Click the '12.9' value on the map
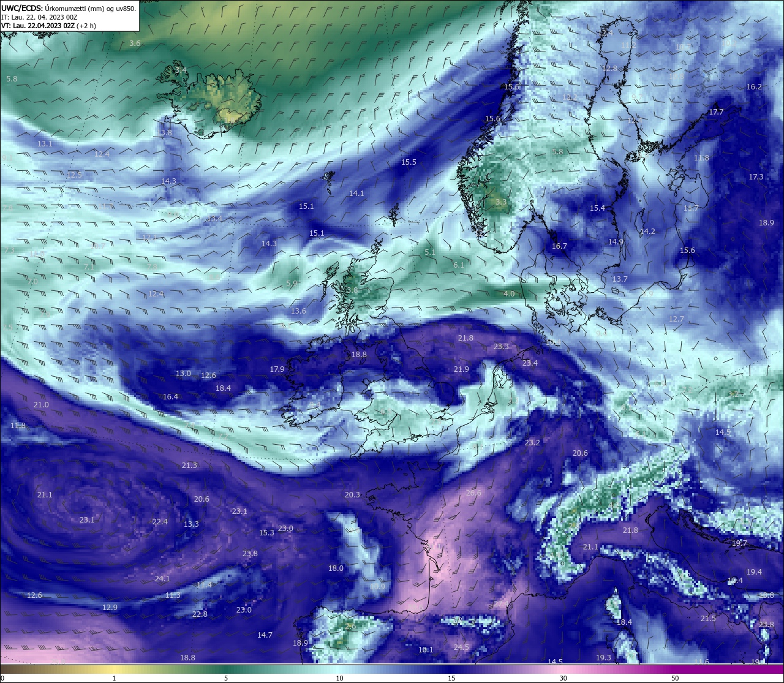 point(110,608)
